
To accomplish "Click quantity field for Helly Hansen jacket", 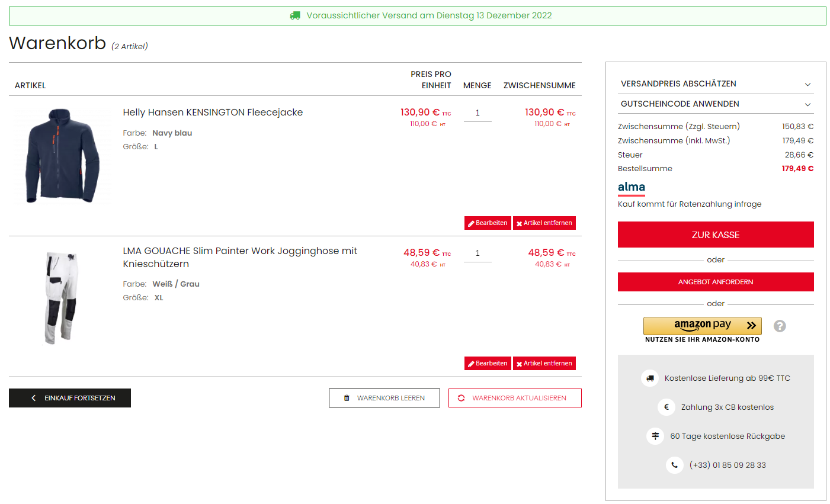I will (478, 113).
